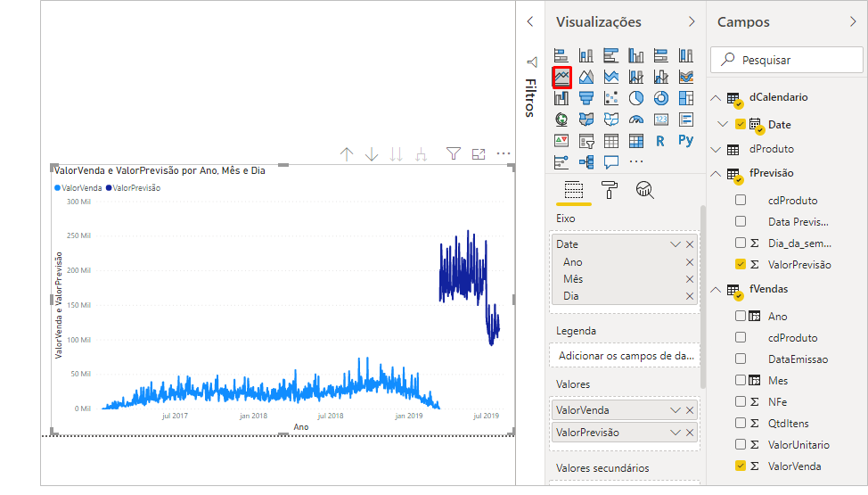Screen dimensions: 868x495
Task: Open the ValorVenda value dropdown
Action: pos(676,410)
